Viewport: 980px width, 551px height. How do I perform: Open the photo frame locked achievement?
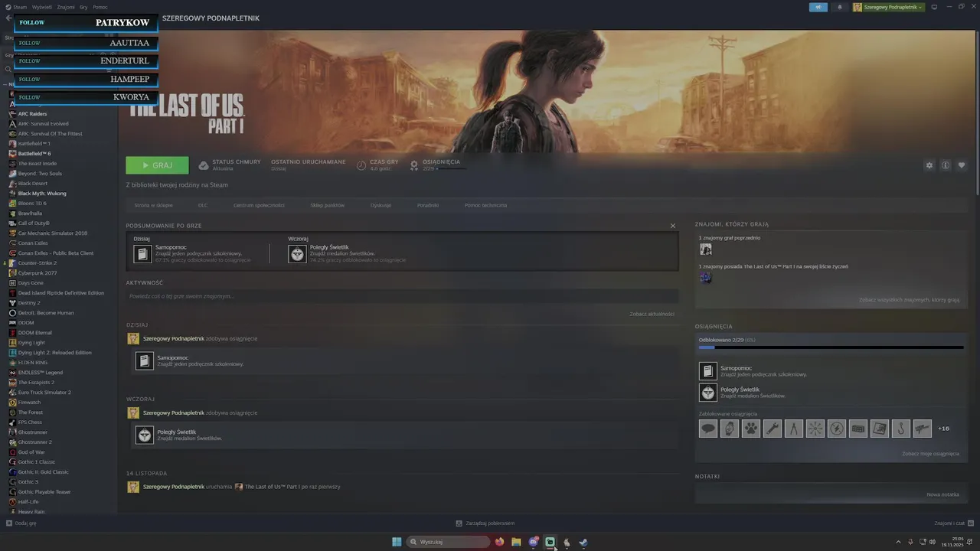[880, 429]
